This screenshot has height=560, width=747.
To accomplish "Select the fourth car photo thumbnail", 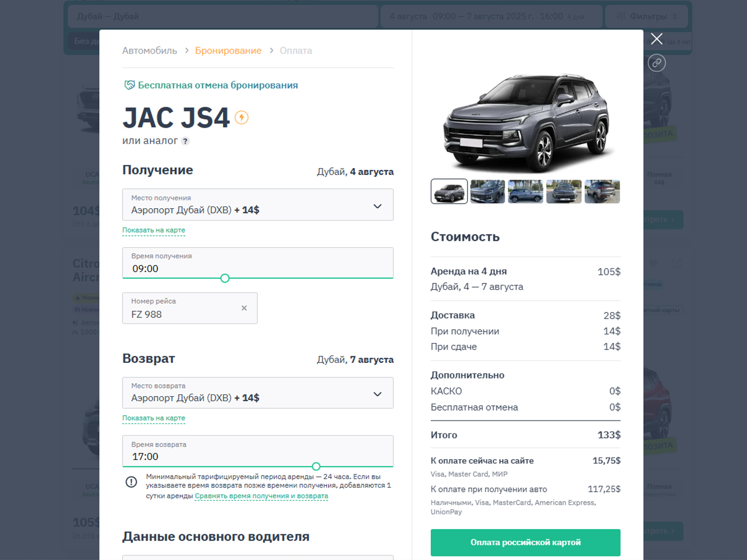I will 564,191.
